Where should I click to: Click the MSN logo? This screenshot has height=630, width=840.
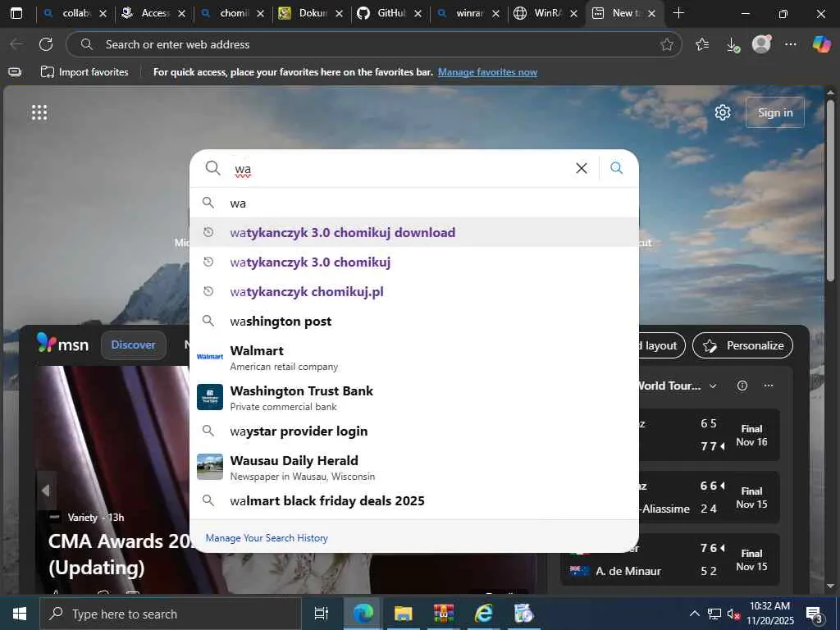point(62,344)
